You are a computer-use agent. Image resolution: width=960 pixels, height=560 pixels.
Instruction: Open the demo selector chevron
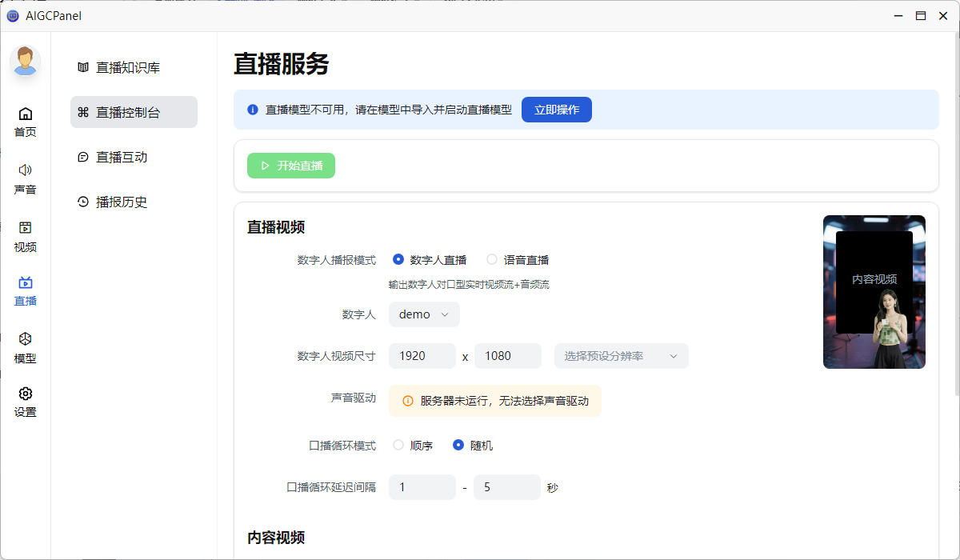click(x=446, y=314)
